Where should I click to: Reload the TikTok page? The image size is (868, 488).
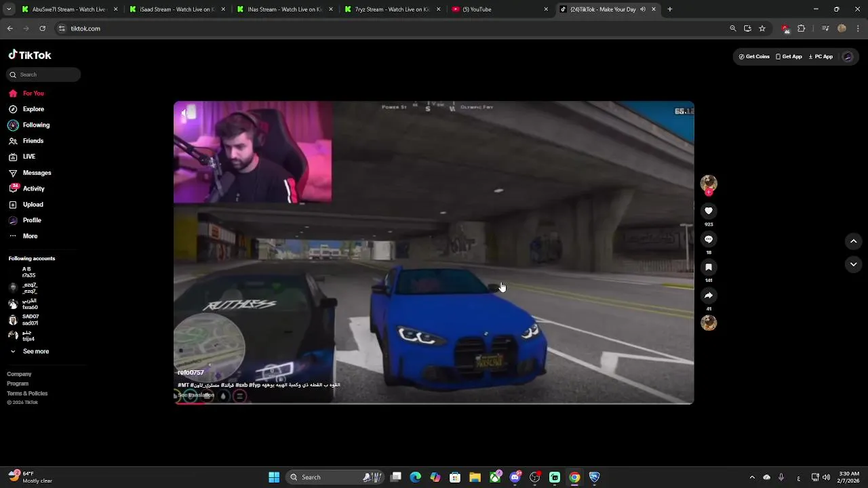pos(43,28)
